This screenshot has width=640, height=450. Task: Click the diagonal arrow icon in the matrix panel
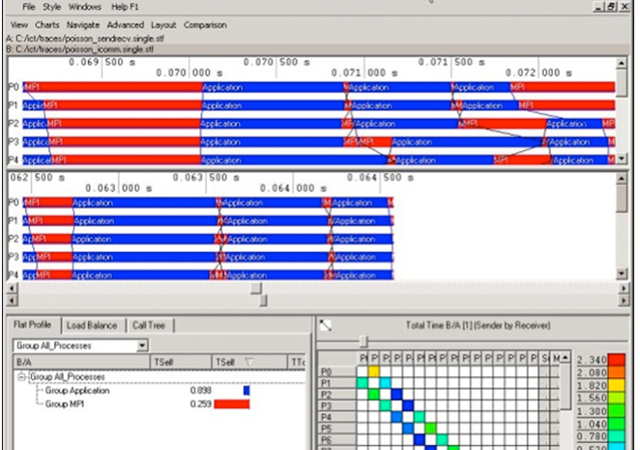(325, 325)
